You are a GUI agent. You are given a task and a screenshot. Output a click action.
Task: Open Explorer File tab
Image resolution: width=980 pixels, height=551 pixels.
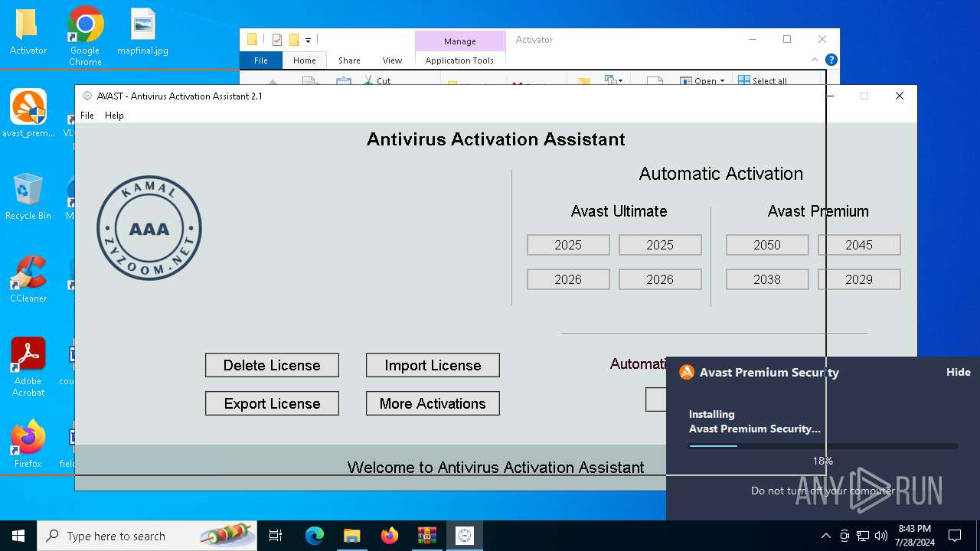pyautogui.click(x=261, y=60)
